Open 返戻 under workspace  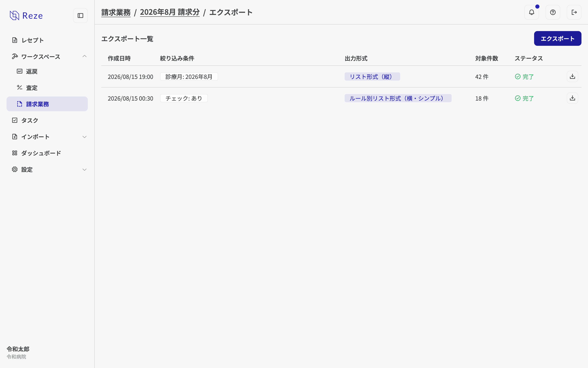pos(47,71)
